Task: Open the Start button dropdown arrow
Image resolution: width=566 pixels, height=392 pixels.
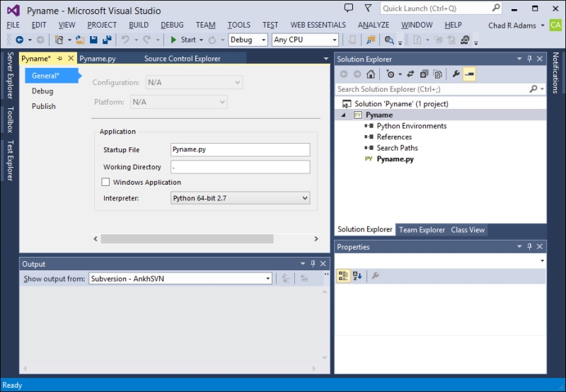Action: (201, 40)
